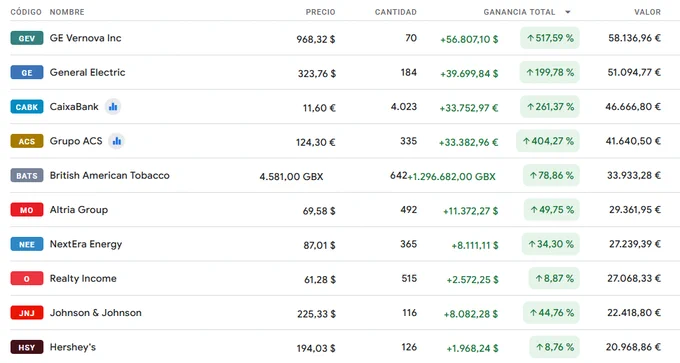Click the ACS ticker badge
This screenshot has height=363, width=680.
27,141
